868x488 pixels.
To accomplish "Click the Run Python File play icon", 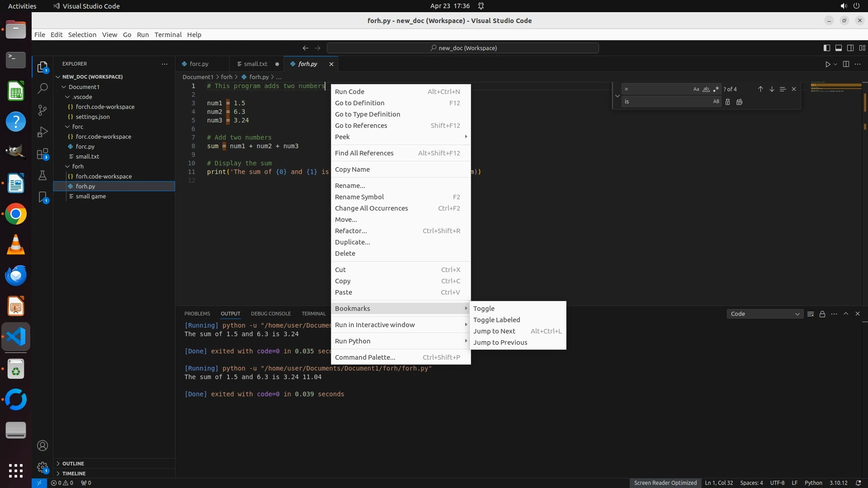I will 827,64.
